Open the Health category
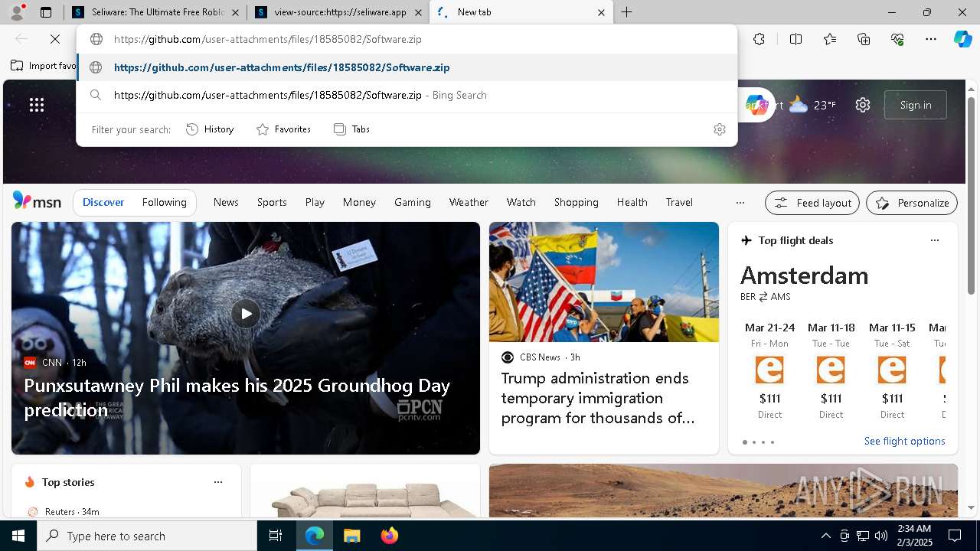The height and width of the screenshot is (551, 980). pos(632,202)
